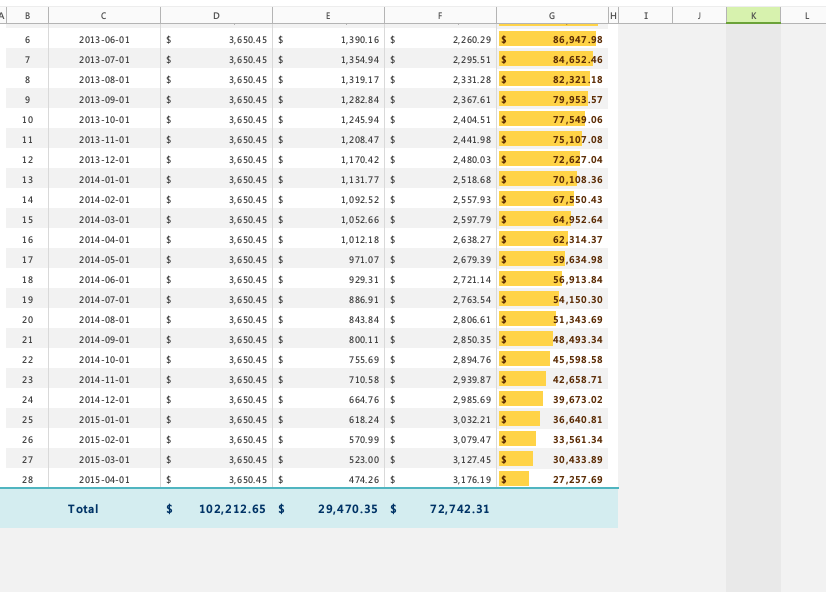This screenshot has width=826, height=592.
Task: Click payment number 13 cell
Action: [x=27, y=180]
